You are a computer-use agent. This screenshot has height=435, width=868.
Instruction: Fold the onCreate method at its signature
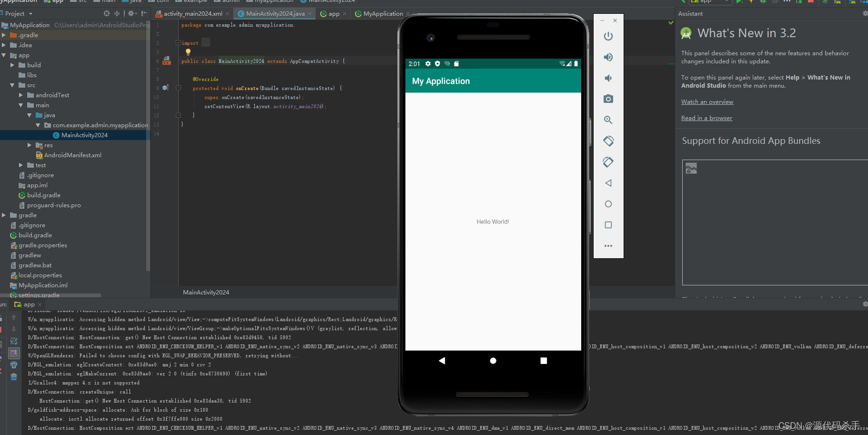pyautogui.click(x=178, y=88)
